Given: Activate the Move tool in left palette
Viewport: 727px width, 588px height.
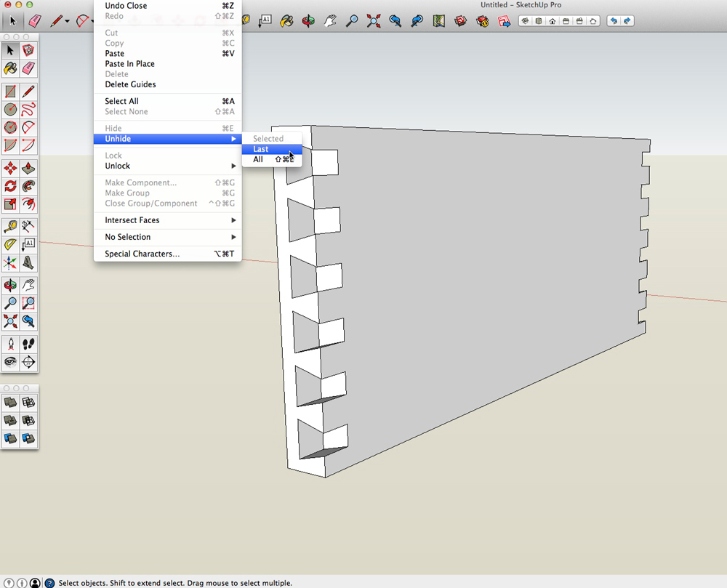Looking at the screenshot, I should [10, 169].
